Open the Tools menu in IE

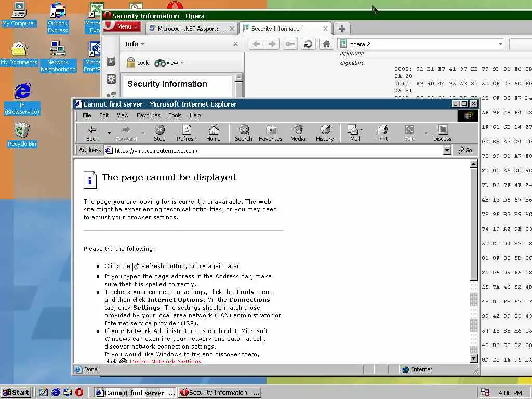point(175,115)
